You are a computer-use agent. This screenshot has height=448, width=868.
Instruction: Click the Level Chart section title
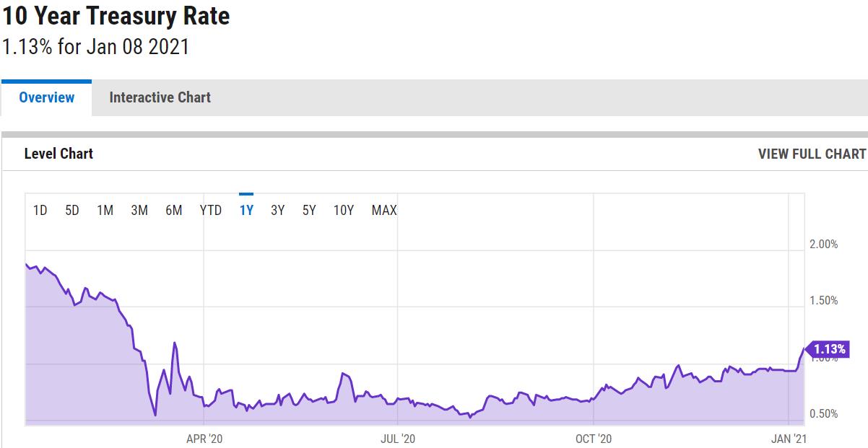[58, 154]
